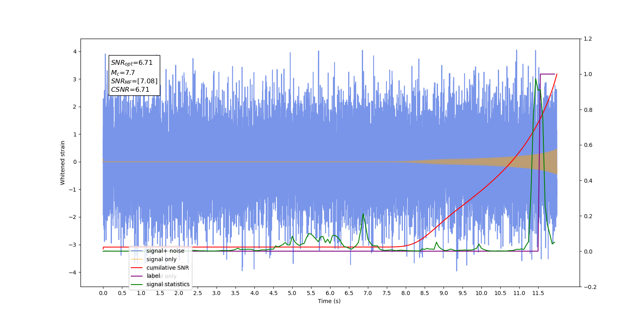Click the time-axis tick label 11.5

(538, 293)
